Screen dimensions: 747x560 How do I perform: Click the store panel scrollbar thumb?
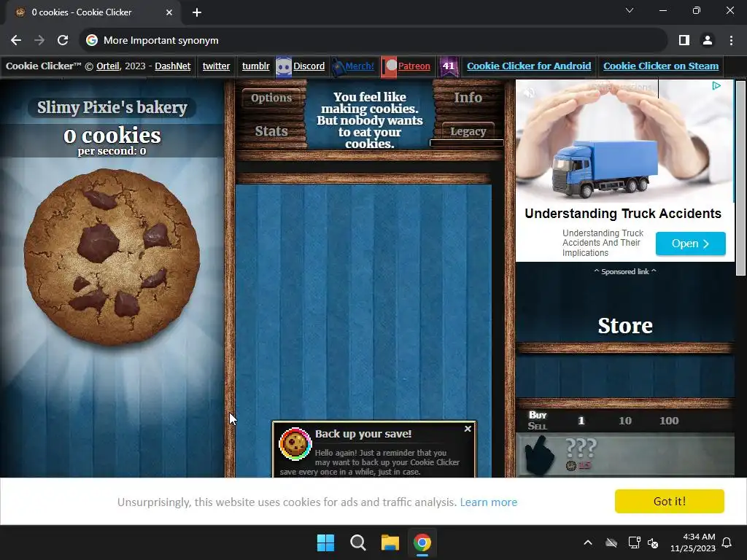coord(740,178)
